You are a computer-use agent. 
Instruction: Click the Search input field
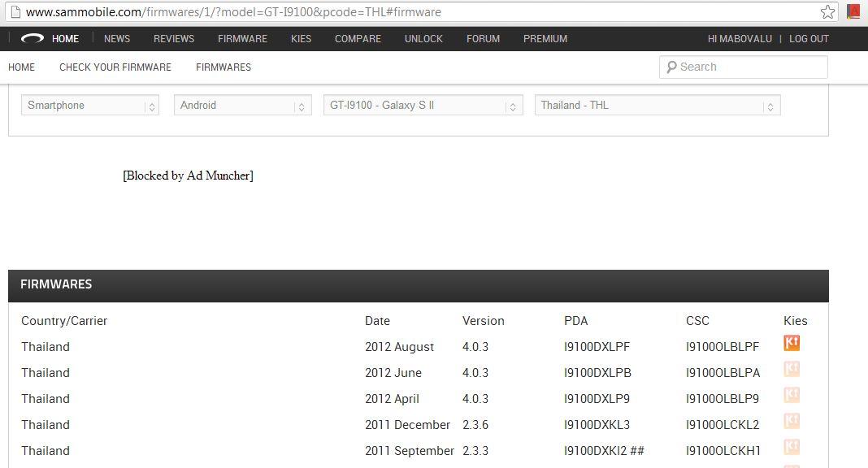click(744, 67)
